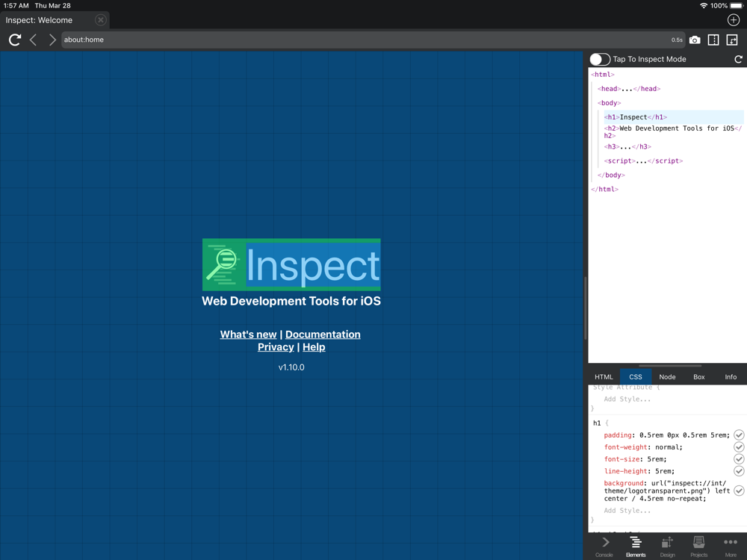Check the battery indicator in status bar
747x560 pixels.
(x=737, y=6)
